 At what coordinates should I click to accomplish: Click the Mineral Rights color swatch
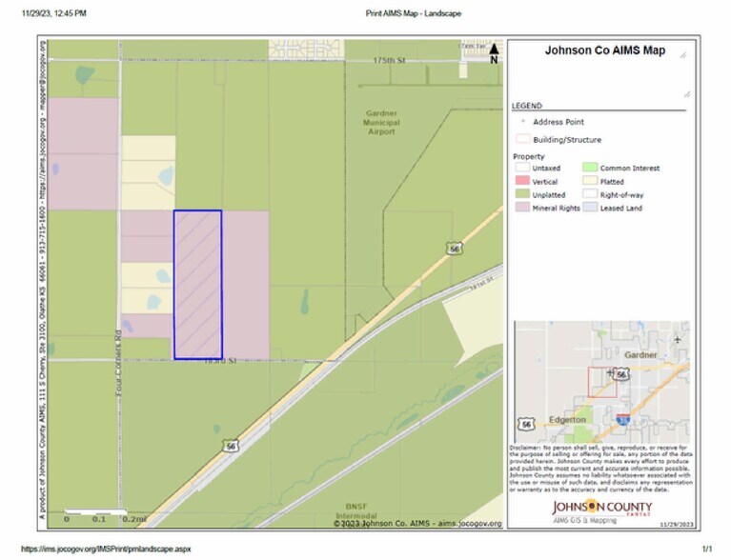coord(522,208)
